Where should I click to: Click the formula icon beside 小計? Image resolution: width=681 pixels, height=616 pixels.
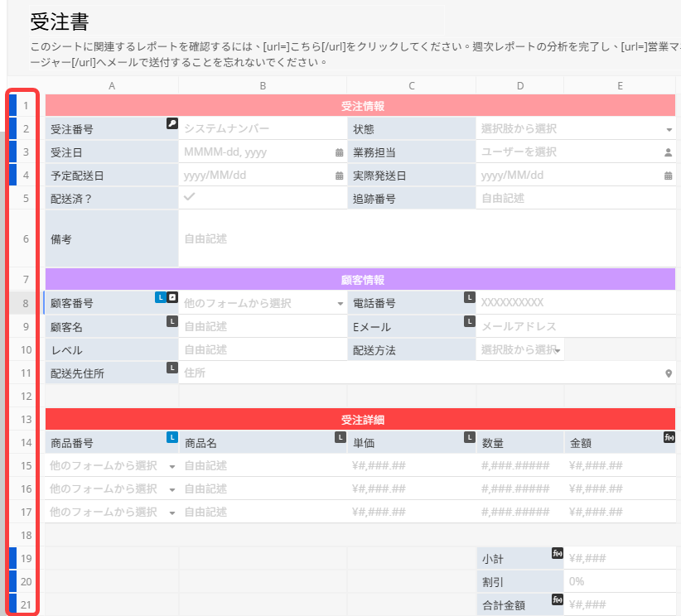pos(557,553)
